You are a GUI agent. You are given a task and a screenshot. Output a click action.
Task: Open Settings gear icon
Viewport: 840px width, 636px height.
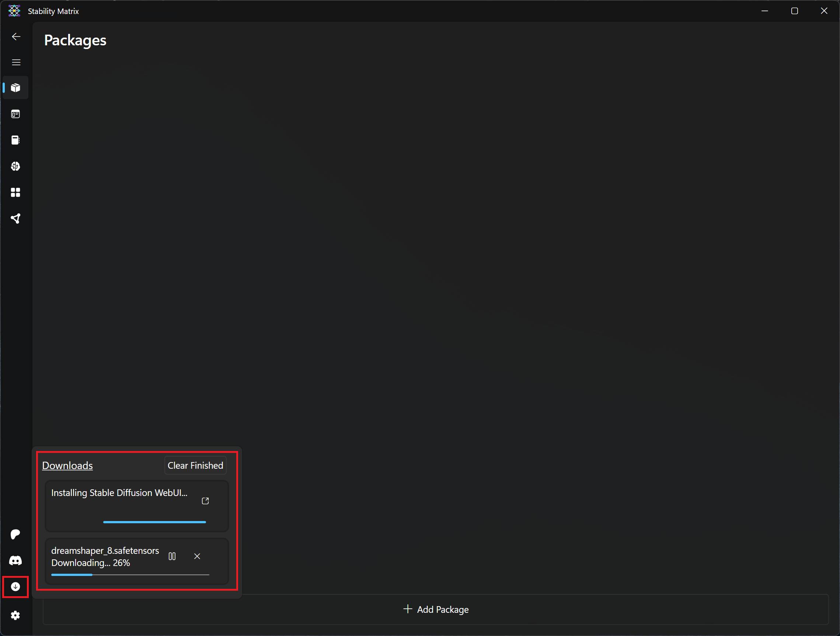15,615
